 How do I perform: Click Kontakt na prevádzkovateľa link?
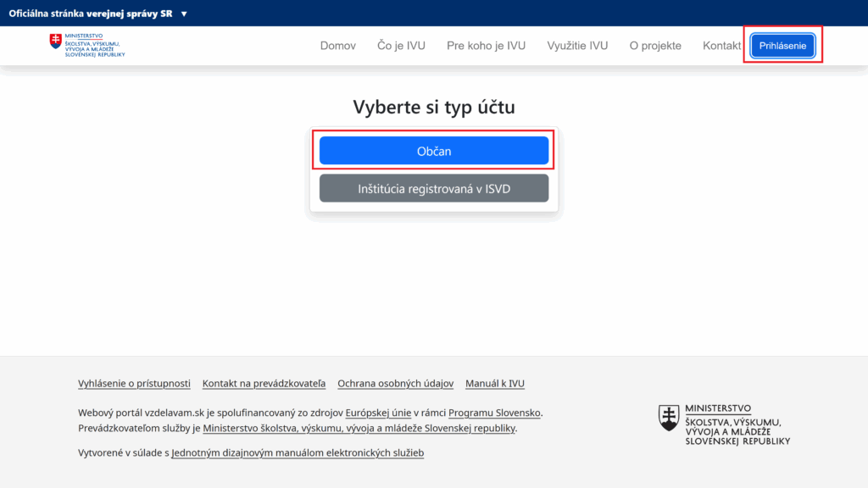tap(264, 383)
